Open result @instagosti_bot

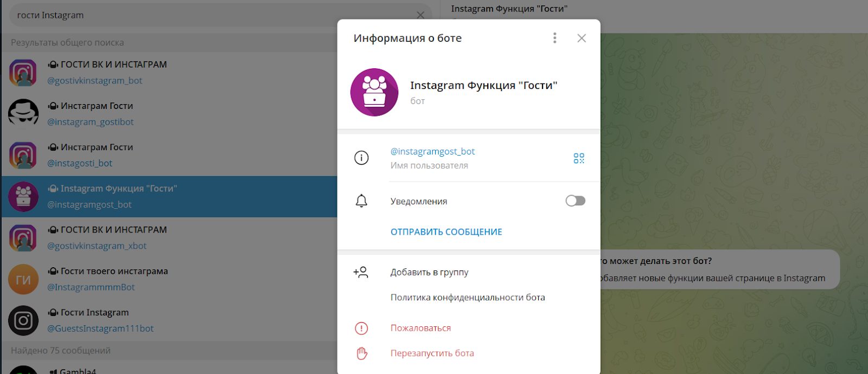(169, 155)
